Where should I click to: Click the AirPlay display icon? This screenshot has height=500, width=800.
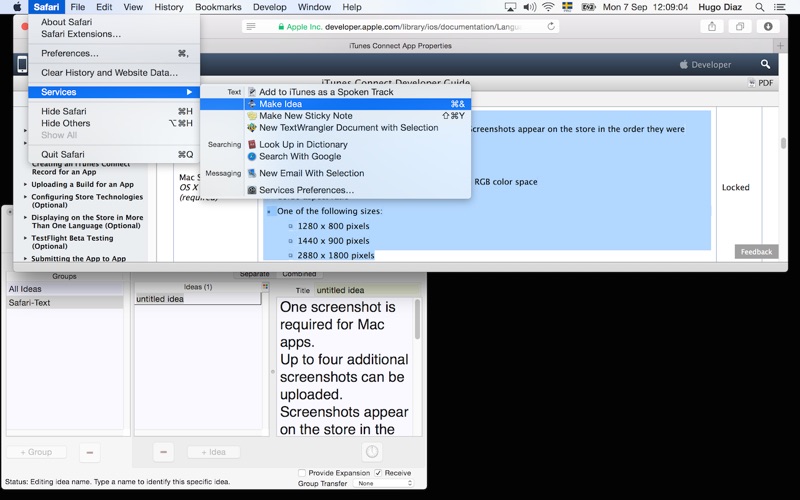(x=510, y=7)
